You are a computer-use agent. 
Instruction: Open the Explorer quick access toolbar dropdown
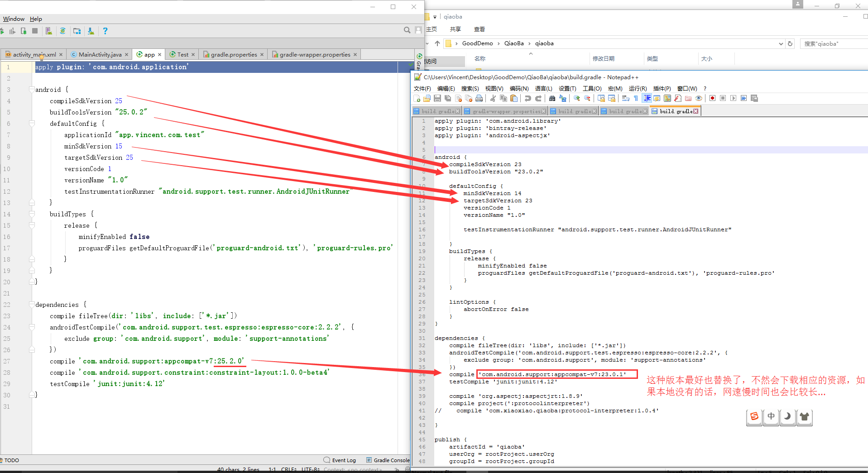435,17
